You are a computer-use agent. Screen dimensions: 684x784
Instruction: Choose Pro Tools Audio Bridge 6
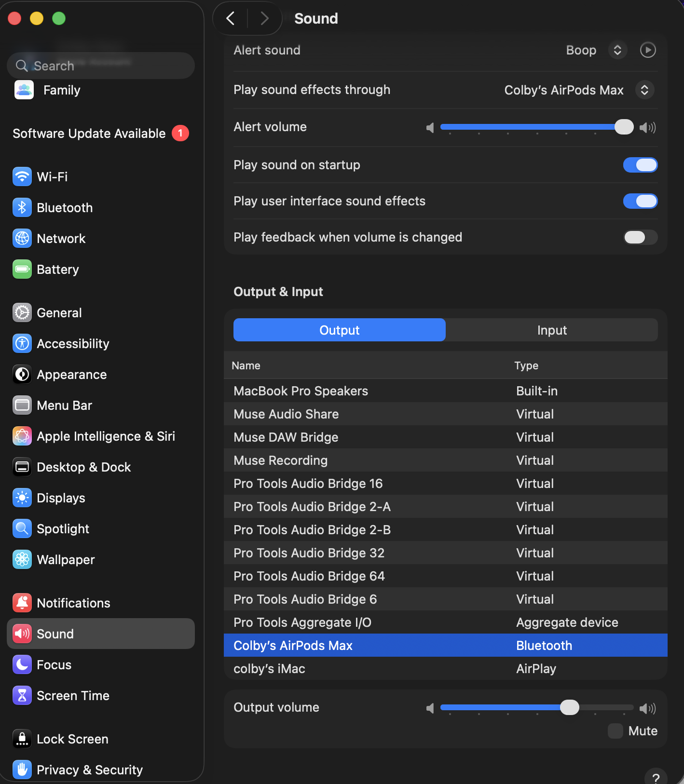(446, 599)
